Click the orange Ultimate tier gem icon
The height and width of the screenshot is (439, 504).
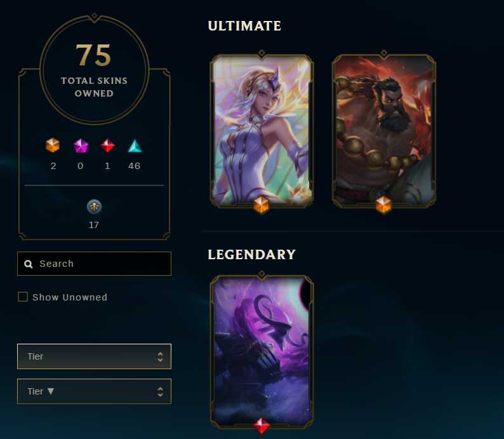pyautogui.click(x=53, y=145)
